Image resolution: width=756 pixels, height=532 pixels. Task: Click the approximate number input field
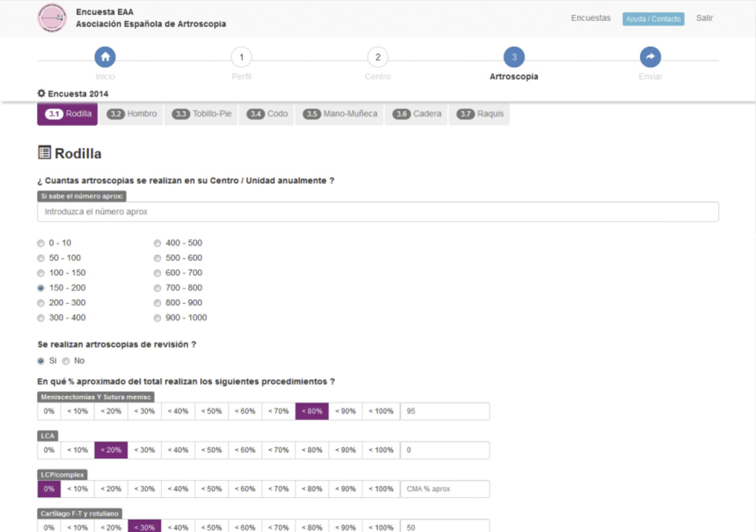(x=377, y=211)
